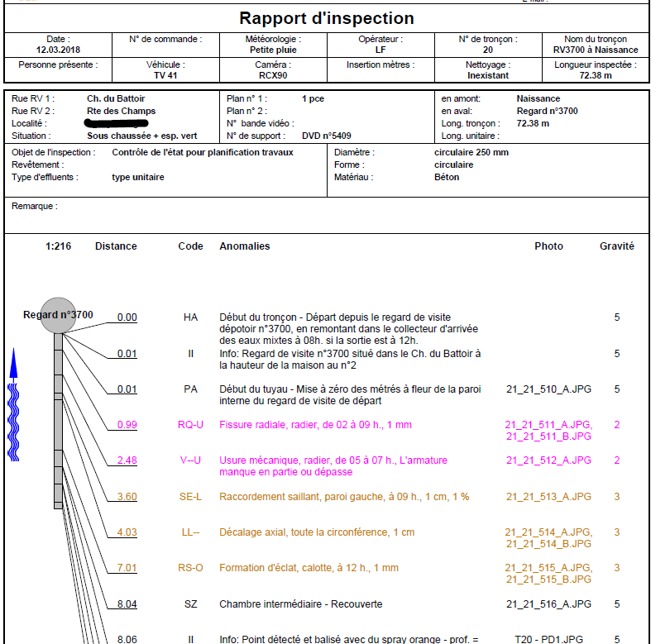Image resolution: width=651 pixels, height=644 pixels.
Task: Click photo 21_21_510_A.JPG
Action: pyautogui.click(x=549, y=389)
